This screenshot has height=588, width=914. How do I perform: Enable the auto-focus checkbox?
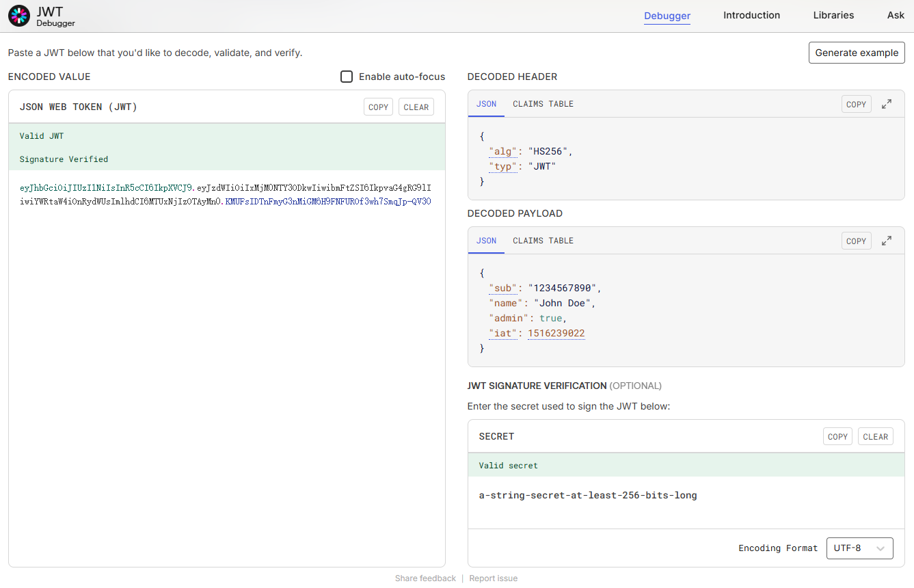(347, 77)
